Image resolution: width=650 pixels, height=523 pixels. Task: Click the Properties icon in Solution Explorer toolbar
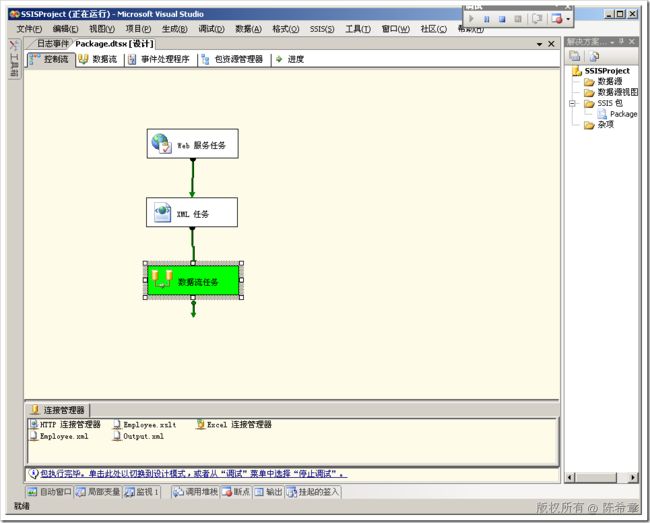click(x=575, y=56)
